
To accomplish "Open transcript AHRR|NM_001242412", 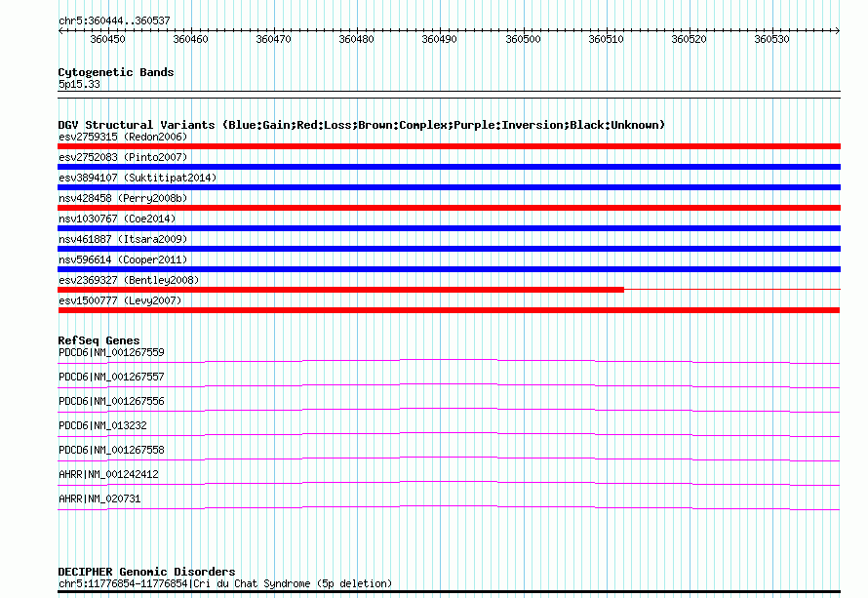I will click(108, 474).
